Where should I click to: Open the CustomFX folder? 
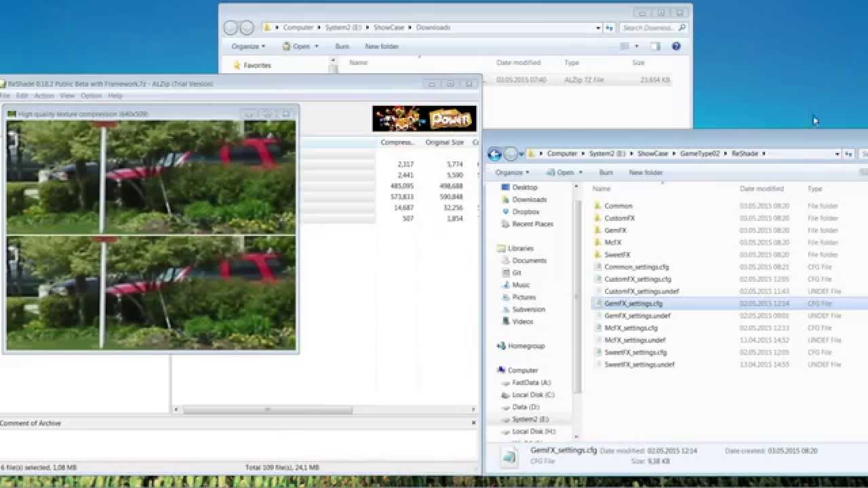[619, 218]
